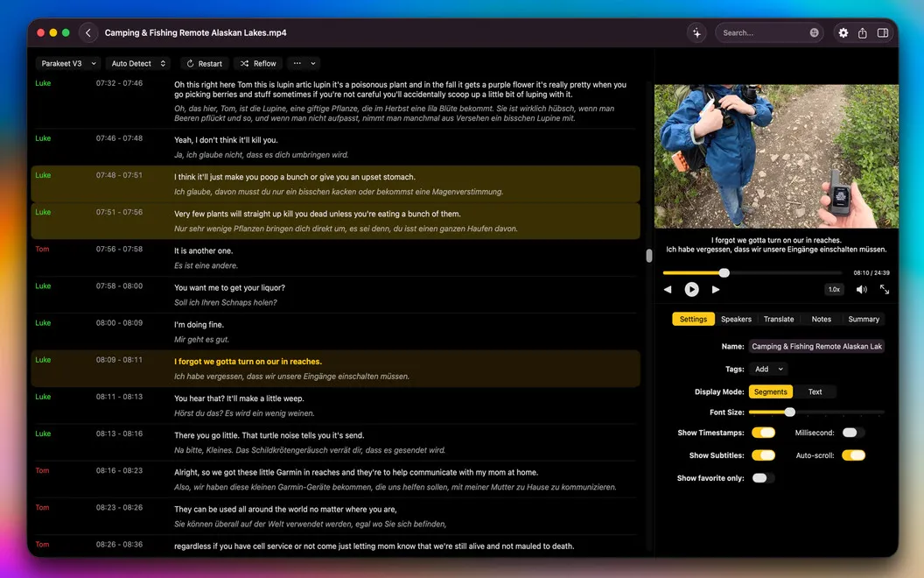Toggle the sidebar panel icon
The height and width of the screenshot is (578, 924).
point(882,33)
